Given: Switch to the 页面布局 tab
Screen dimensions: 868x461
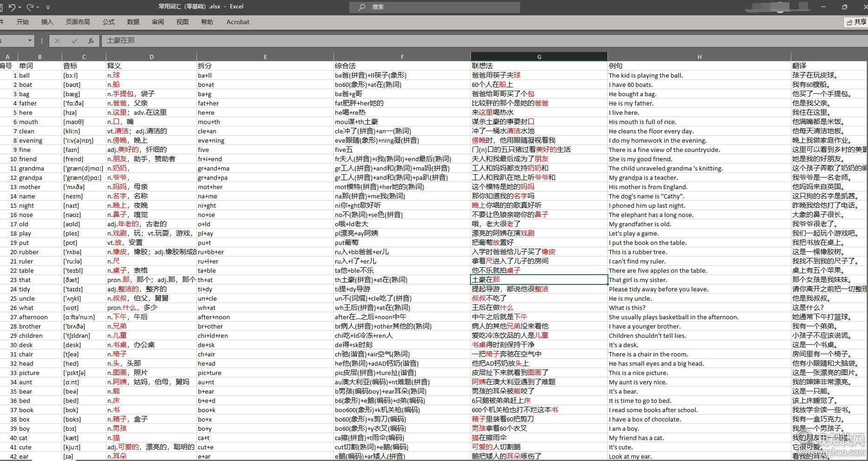Looking at the screenshot, I should click(78, 22).
